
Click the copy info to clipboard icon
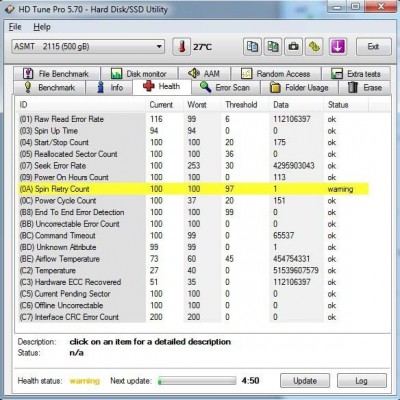(x=252, y=47)
